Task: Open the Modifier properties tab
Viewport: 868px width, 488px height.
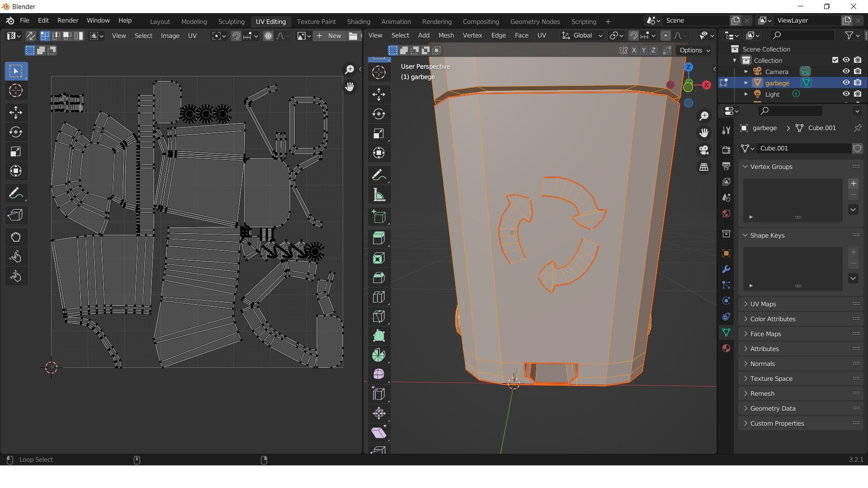Action: pyautogui.click(x=726, y=269)
